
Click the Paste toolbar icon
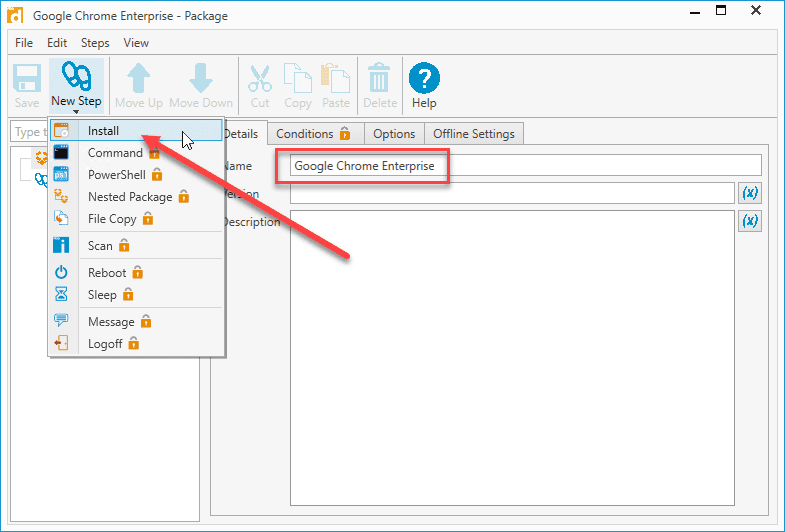(x=335, y=78)
